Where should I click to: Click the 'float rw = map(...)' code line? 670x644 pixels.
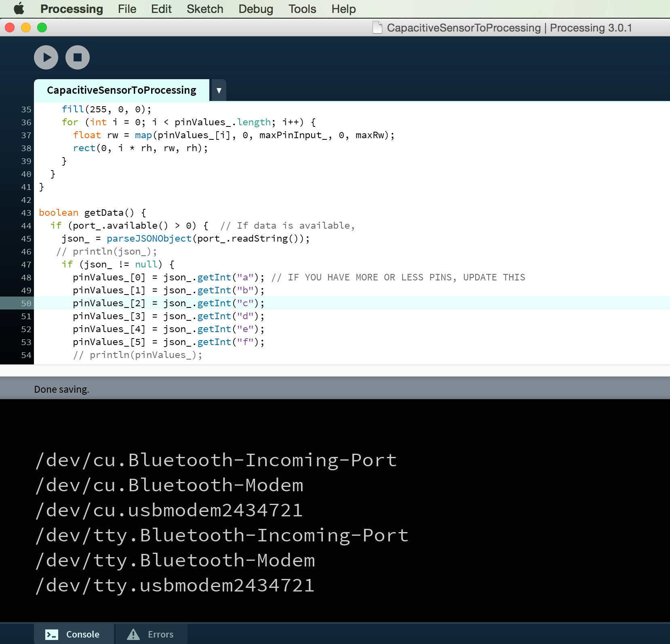pyautogui.click(x=234, y=135)
